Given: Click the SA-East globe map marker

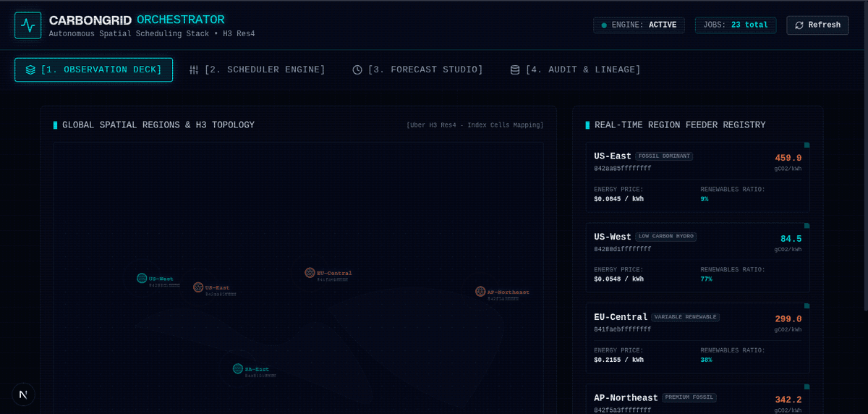Looking at the screenshot, I should (x=237, y=368).
